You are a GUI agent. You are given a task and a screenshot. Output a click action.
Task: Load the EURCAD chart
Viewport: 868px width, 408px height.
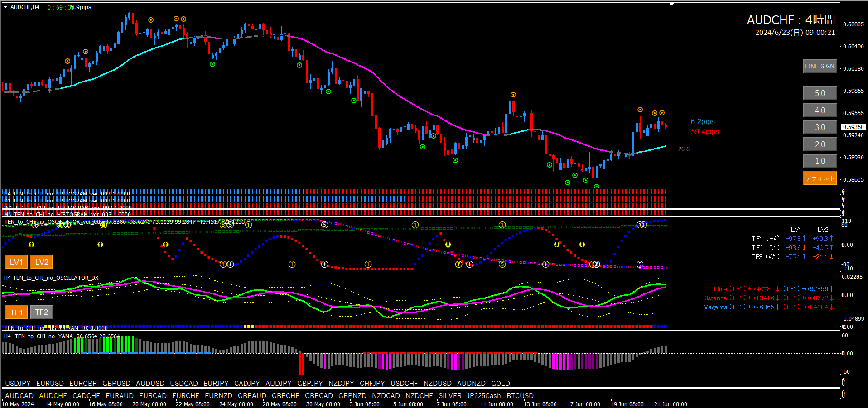[153, 396]
